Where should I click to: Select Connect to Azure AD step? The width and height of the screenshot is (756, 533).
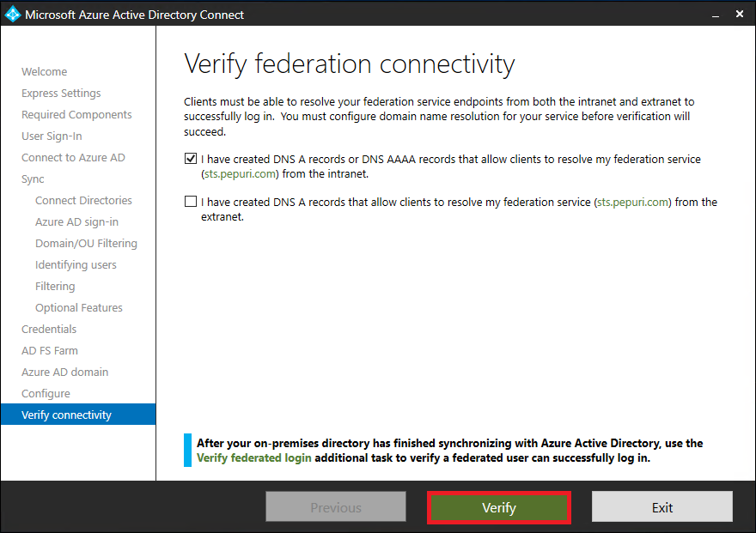point(73,157)
